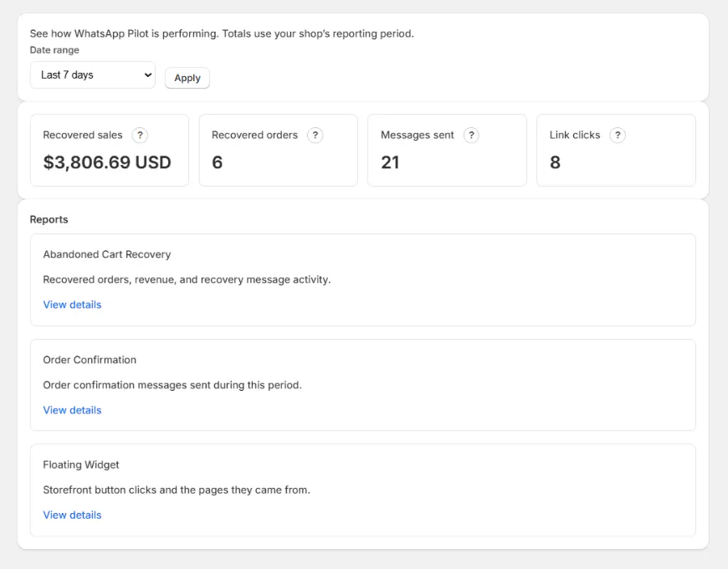This screenshot has width=728, height=569.
Task: Click the 'See how WhatsApp Pilot is performing' text
Action: click(124, 33)
